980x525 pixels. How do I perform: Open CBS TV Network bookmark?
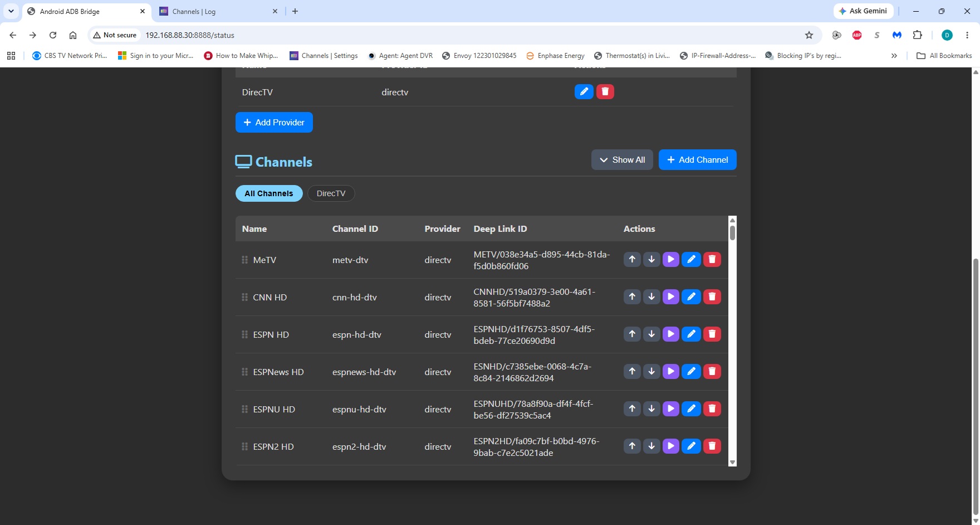click(70, 56)
